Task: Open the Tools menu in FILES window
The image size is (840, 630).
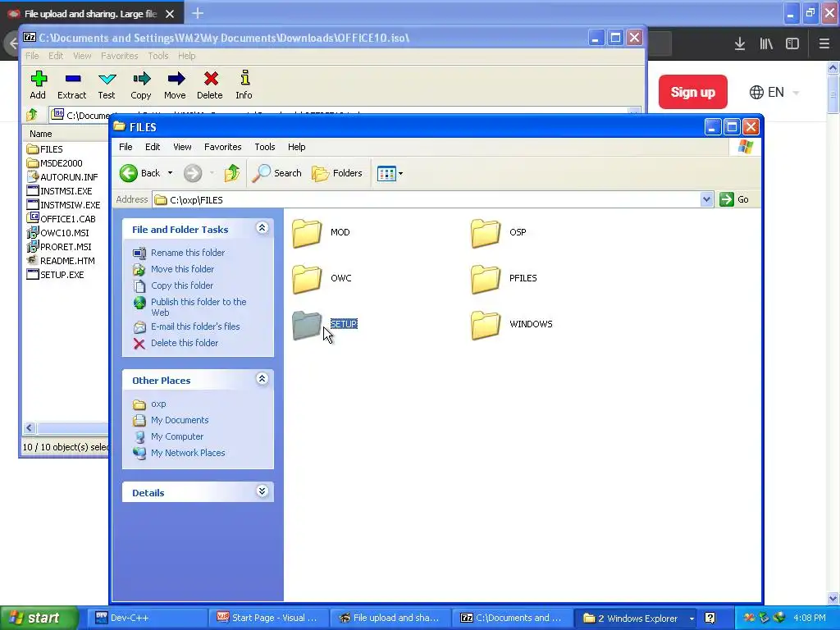Action: (x=265, y=147)
